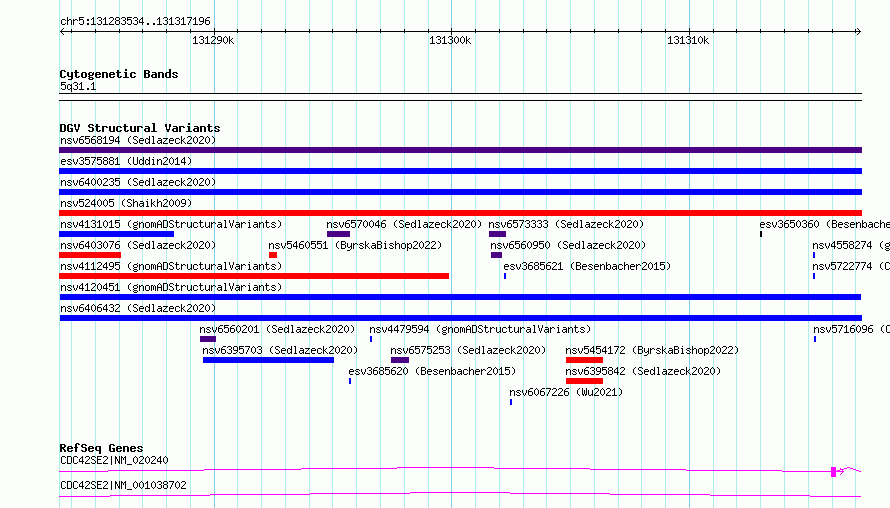The height and width of the screenshot is (508, 890).
Task: Open the nsv5460551 (ByrskaBishop2022) label
Action: [x=355, y=245]
